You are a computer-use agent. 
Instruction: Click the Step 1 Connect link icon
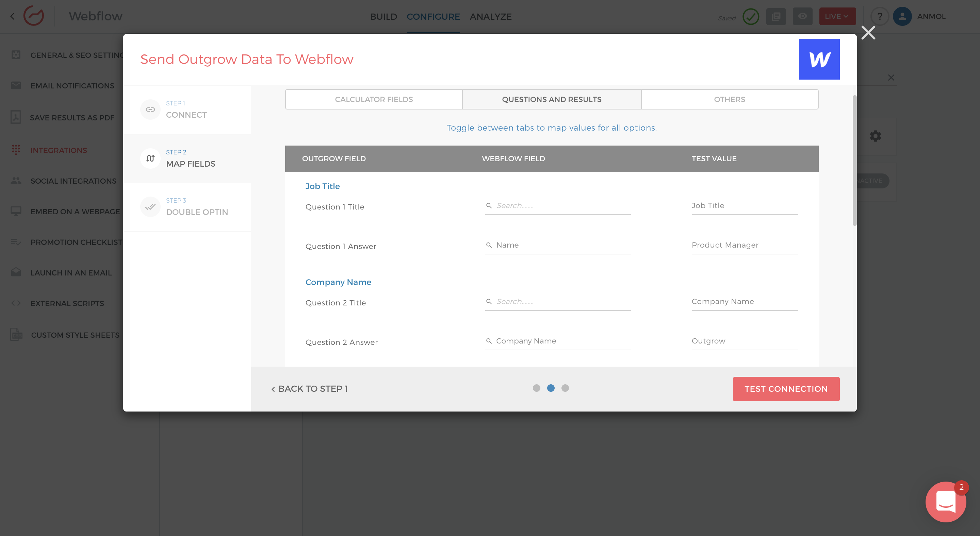click(x=150, y=110)
